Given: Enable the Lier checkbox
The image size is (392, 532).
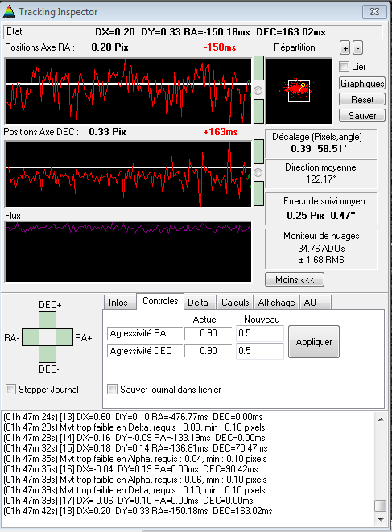Looking at the screenshot, I should tap(345, 67).
